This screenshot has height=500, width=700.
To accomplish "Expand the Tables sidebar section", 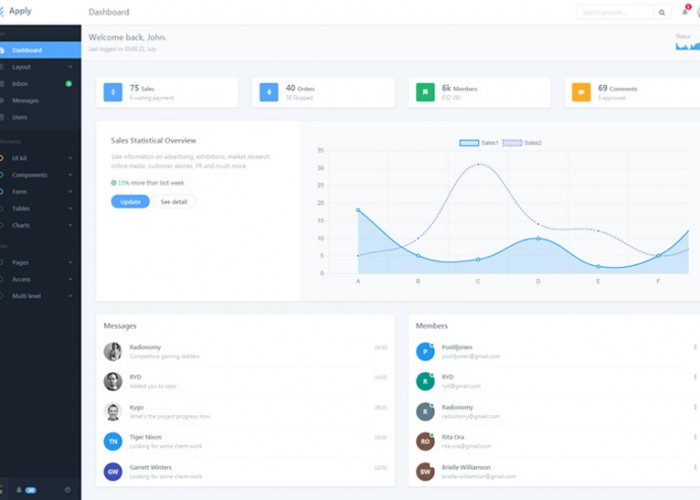I will 41,208.
